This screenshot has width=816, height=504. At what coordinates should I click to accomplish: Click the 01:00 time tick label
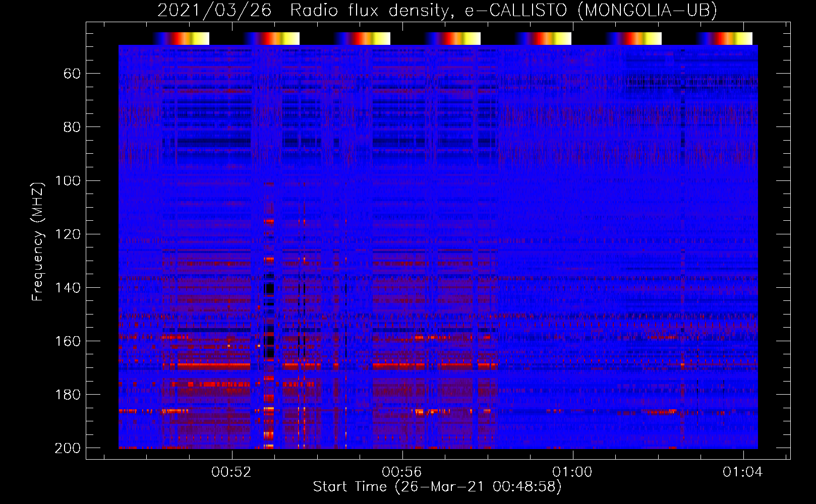(572, 472)
